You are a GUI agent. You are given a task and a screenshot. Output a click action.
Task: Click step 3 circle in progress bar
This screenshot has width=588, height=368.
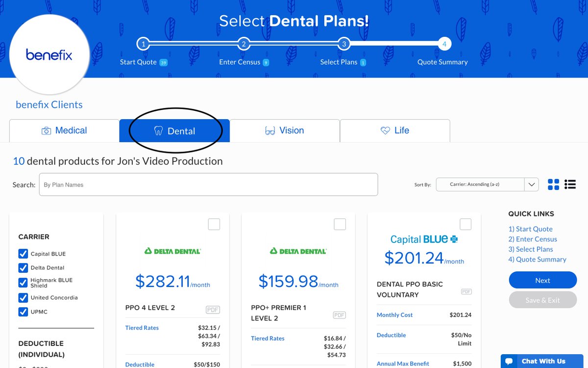344,44
